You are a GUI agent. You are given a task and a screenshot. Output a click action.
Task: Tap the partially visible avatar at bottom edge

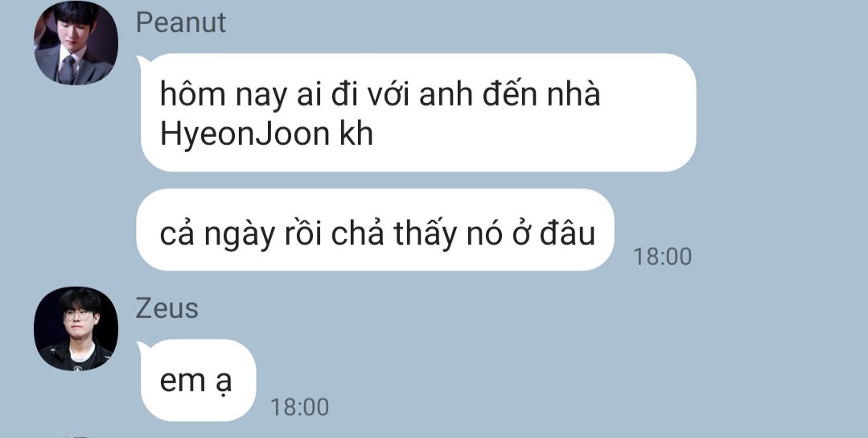[x=76, y=437]
